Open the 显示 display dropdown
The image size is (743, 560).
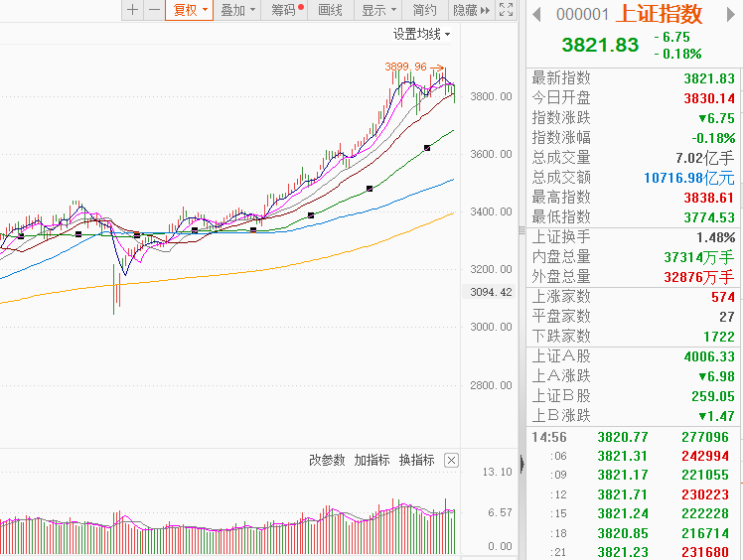[377, 10]
